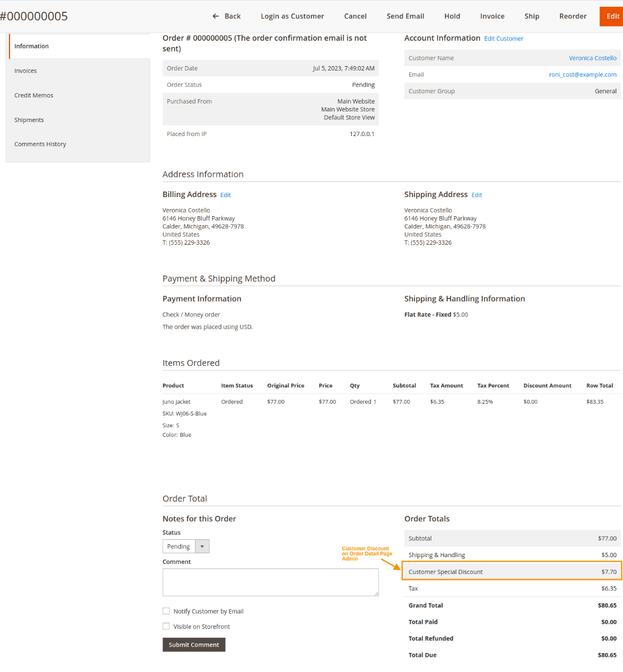The height and width of the screenshot is (672, 623).
Task: Switch to the Invoices tab
Action: [x=25, y=71]
